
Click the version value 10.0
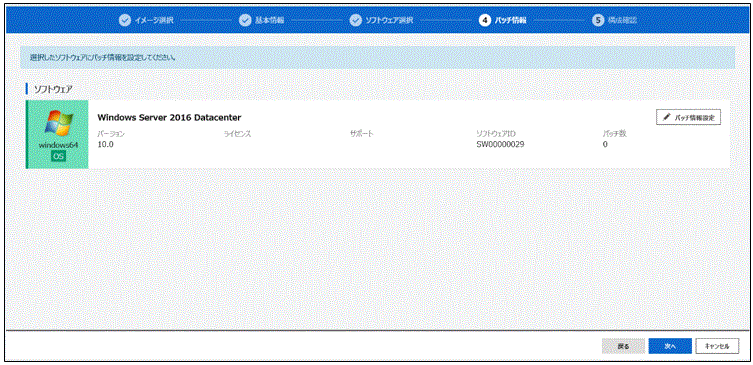tap(105, 144)
